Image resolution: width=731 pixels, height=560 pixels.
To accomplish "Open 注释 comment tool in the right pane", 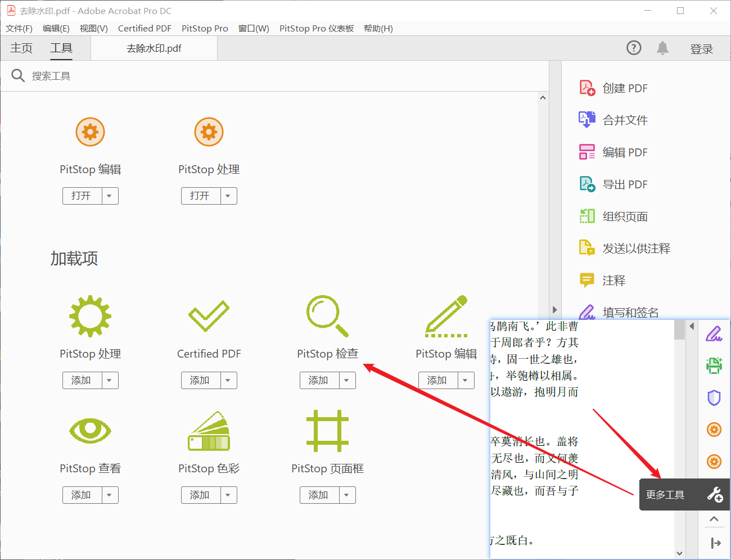I will (602, 281).
